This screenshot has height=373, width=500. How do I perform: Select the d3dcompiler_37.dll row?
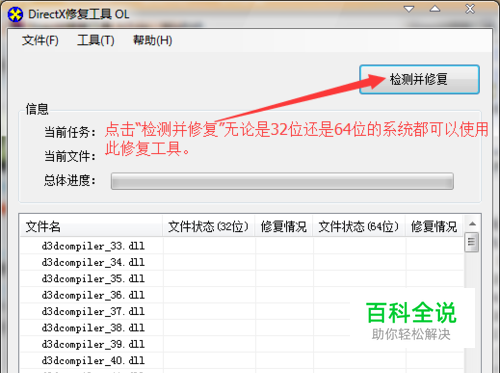(x=241, y=311)
